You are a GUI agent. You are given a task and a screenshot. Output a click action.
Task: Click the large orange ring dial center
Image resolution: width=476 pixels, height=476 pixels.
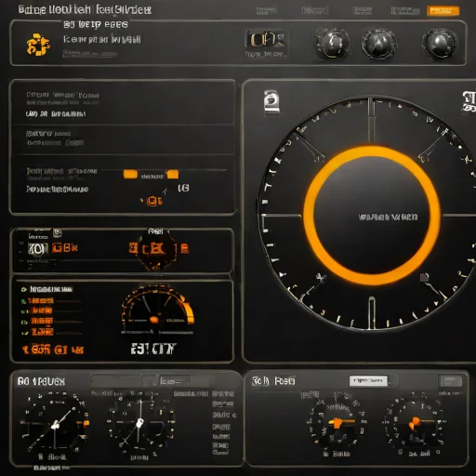coord(372,216)
